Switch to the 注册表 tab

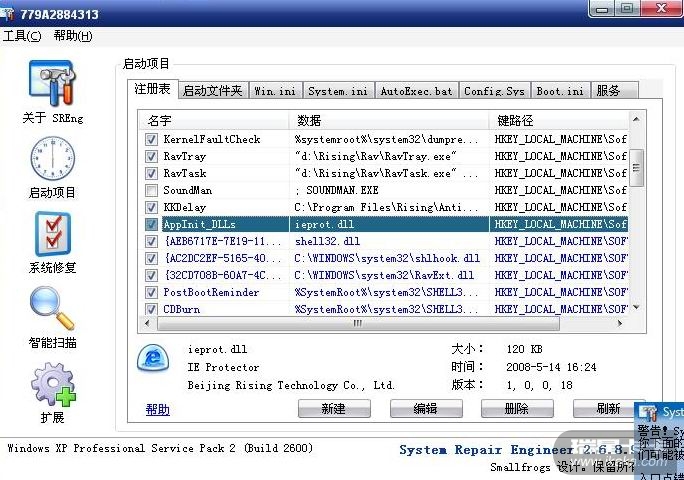(152, 89)
